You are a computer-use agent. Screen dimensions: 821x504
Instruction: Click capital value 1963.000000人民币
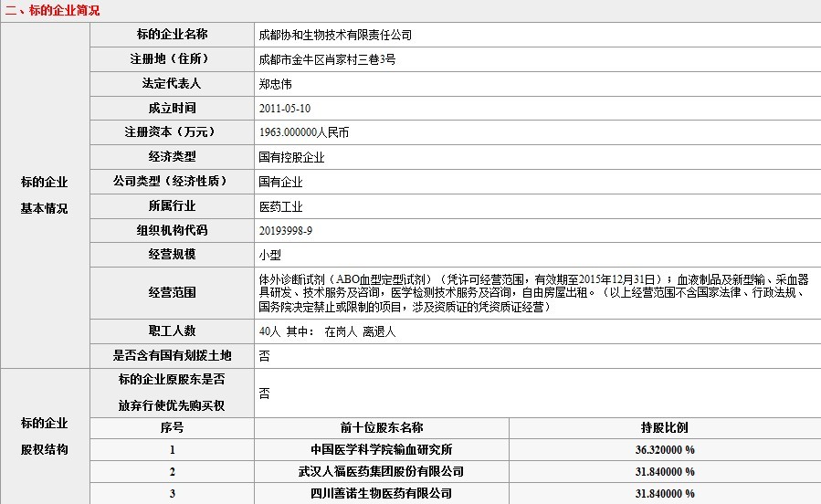coord(304,133)
